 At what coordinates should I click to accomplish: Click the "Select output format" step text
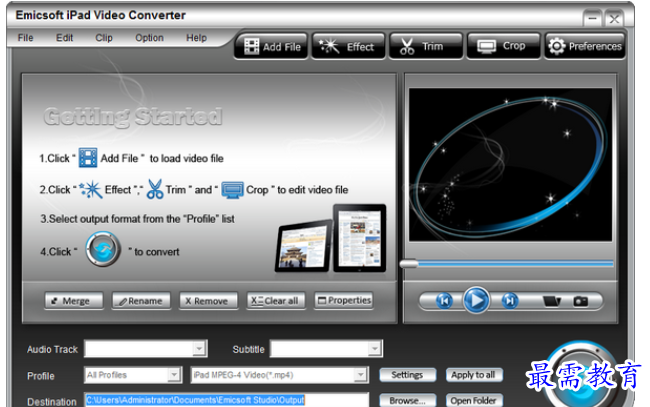click(137, 218)
